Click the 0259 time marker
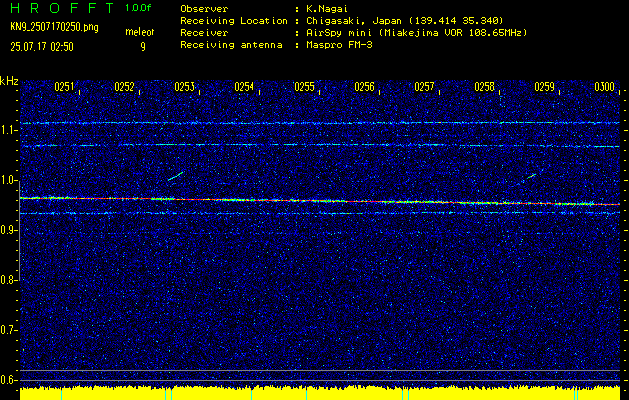 (545, 87)
